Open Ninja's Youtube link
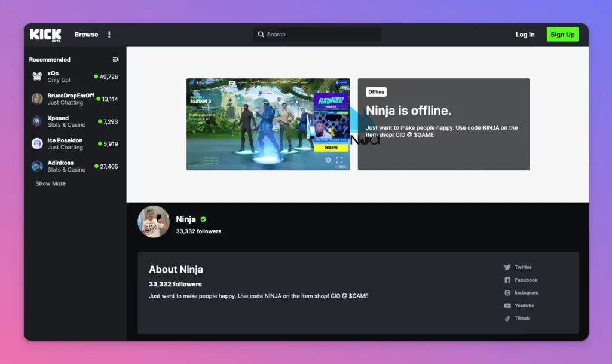This screenshot has width=612, height=364. [x=524, y=305]
